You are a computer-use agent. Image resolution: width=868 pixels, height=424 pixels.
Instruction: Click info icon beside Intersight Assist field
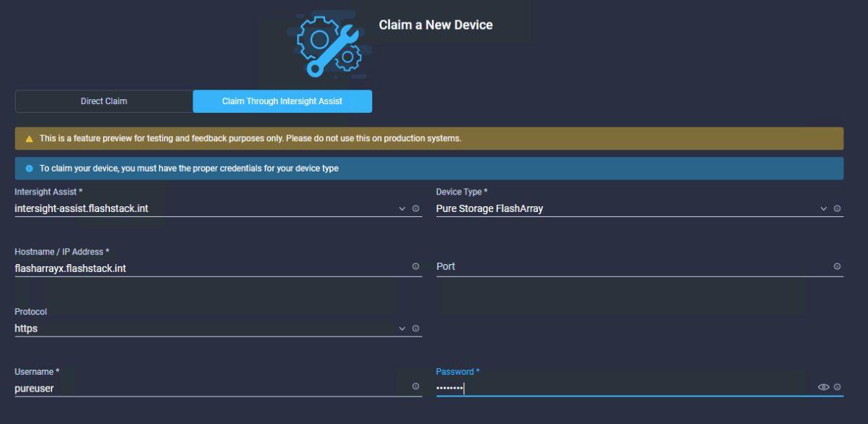tap(416, 208)
